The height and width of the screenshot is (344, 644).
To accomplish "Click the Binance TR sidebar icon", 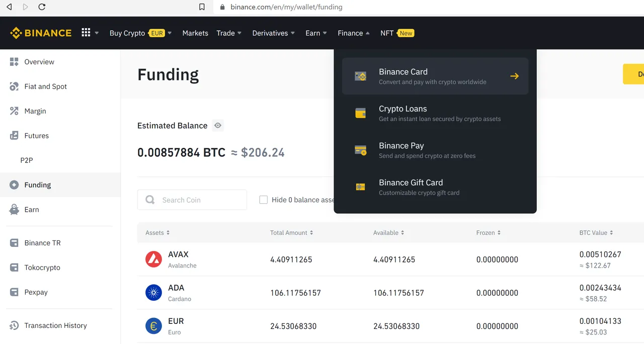I will (x=14, y=243).
